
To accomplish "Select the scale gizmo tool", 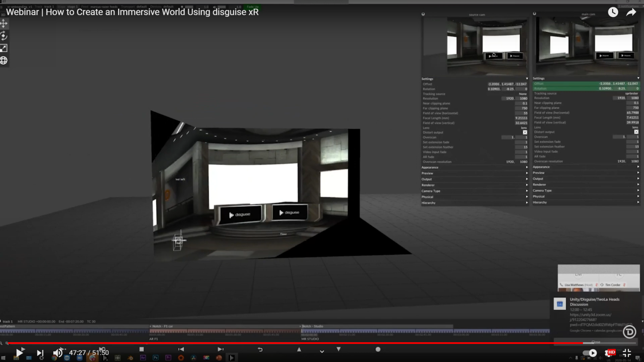I will point(4,48).
